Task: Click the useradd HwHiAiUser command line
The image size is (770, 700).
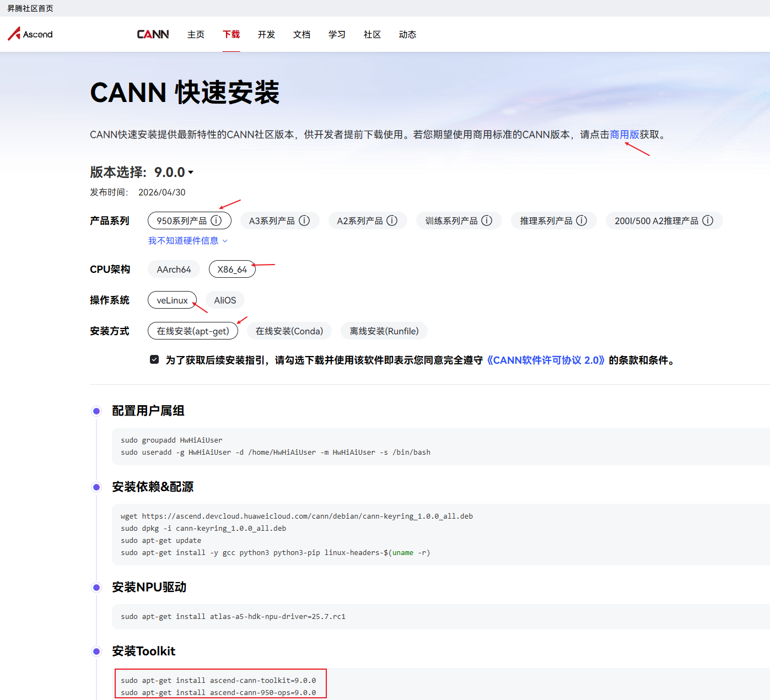Action: [276, 452]
